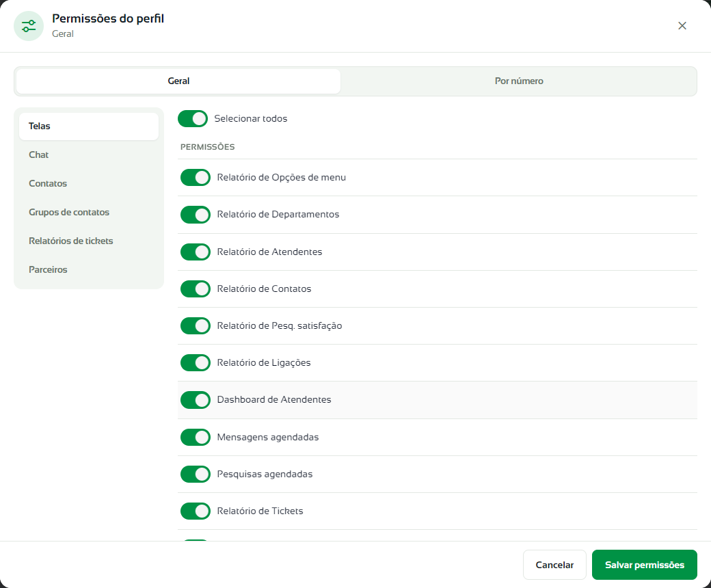Open the Chat permissions section
This screenshot has width=711, height=588.
(89, 155)
